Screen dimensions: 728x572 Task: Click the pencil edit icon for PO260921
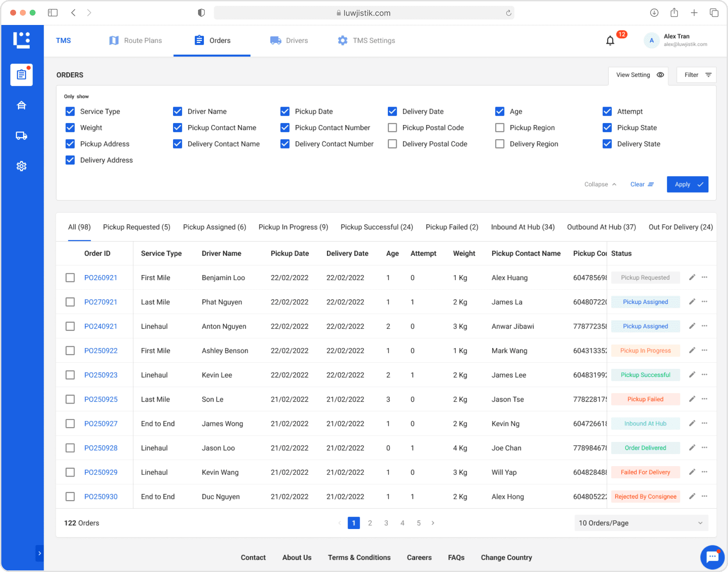(x=692, y=277)
